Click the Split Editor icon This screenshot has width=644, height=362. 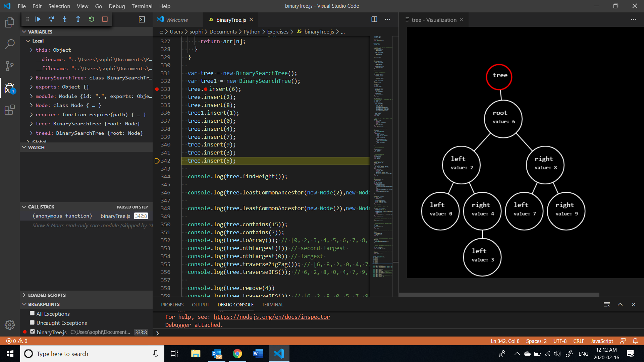tap(374, 19)
